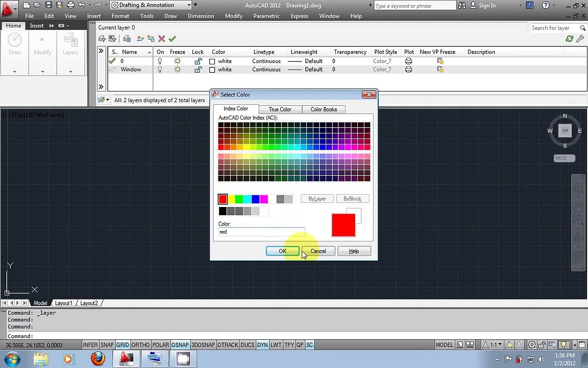Click the Exchange icon in the title bar
The image size is (588, 368).
[529, 5]
